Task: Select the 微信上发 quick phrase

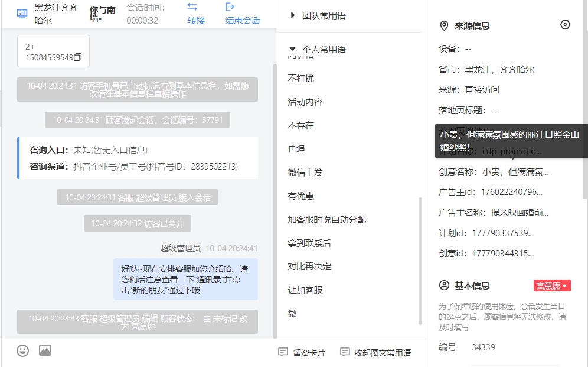Action: pos(305,172)
